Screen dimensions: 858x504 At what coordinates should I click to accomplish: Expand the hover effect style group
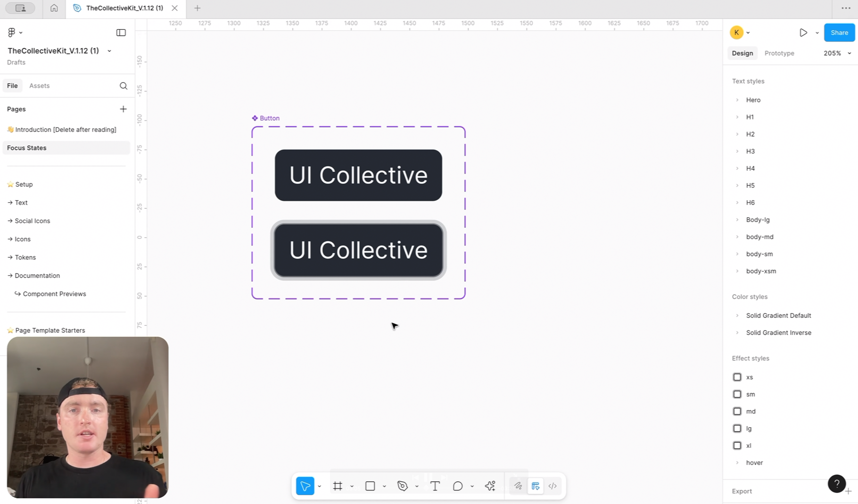point(737,463)
